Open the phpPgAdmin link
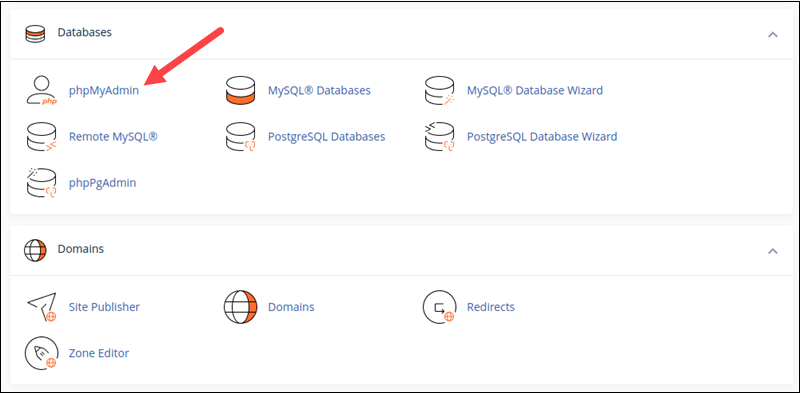The image size is (800, 393). 103,183
